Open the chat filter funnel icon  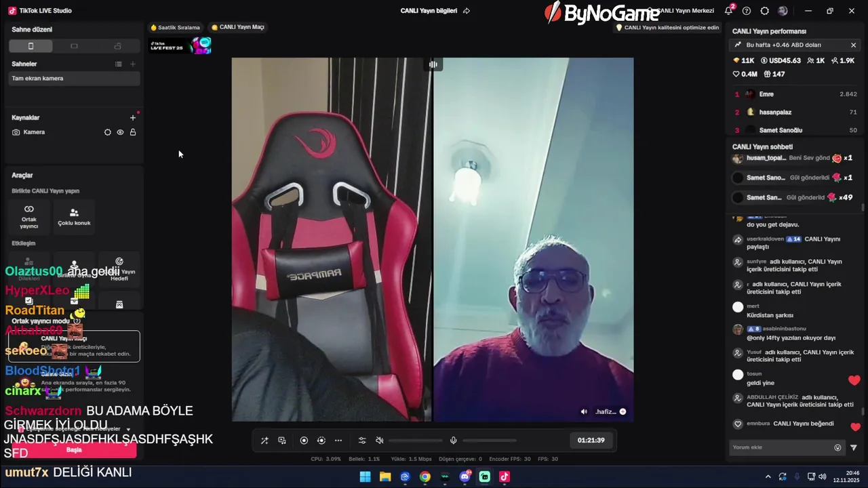pos(854,447)
